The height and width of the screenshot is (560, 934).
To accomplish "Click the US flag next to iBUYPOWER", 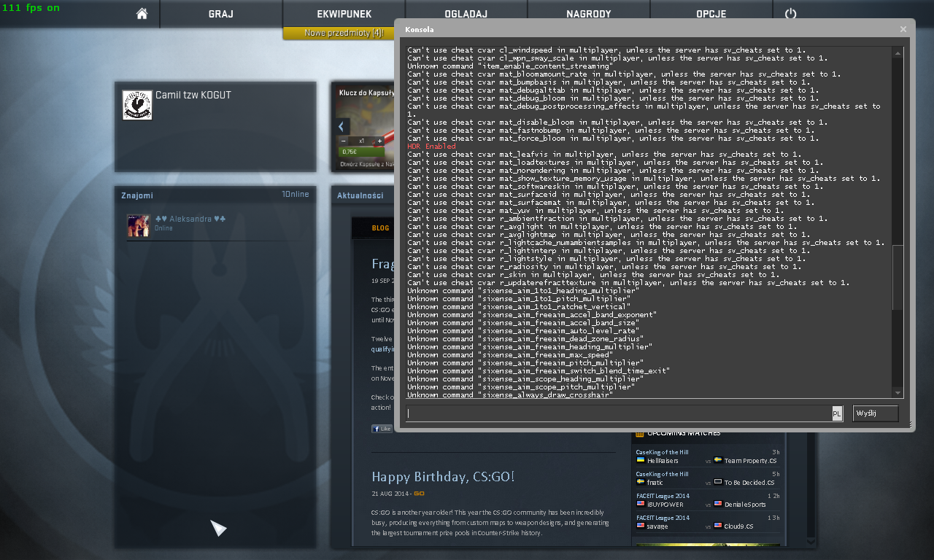I will (x=640, y=504).
